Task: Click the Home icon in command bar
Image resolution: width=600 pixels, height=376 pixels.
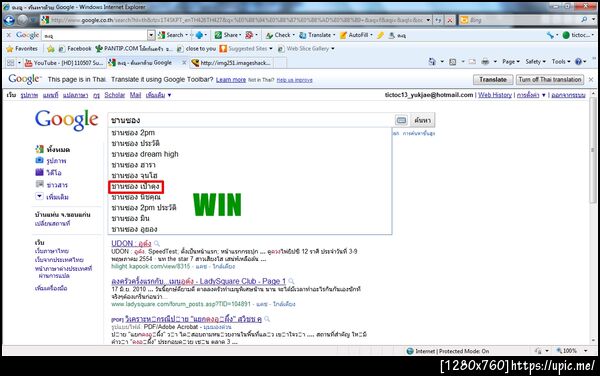Action: pos(432,62)
